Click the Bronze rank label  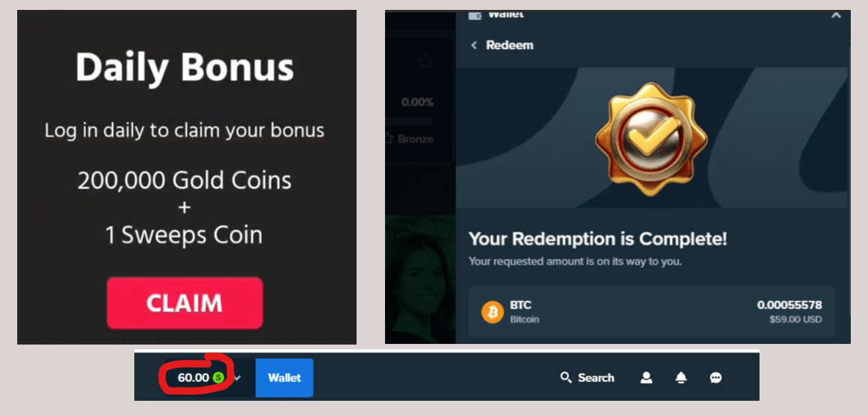[415, 139]
